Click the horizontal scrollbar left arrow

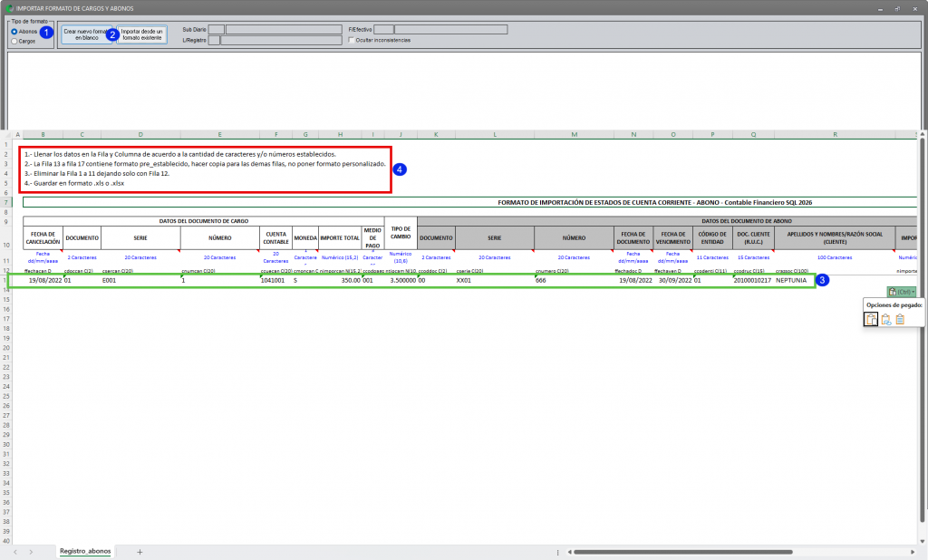(569, 553)
